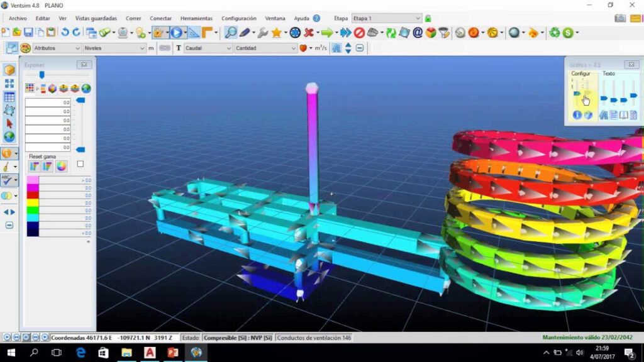Toggle the blue square view button before Atributos
The image size is (644, 362).
pos(12,48)
